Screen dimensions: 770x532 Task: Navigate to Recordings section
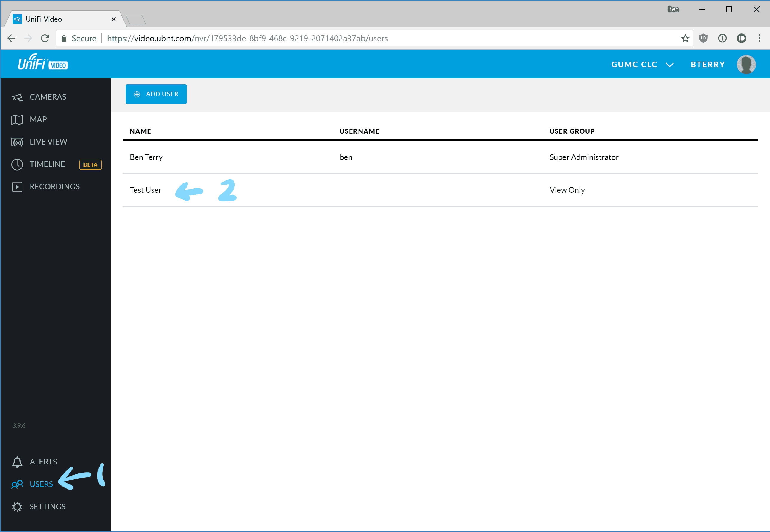point(54,186)
